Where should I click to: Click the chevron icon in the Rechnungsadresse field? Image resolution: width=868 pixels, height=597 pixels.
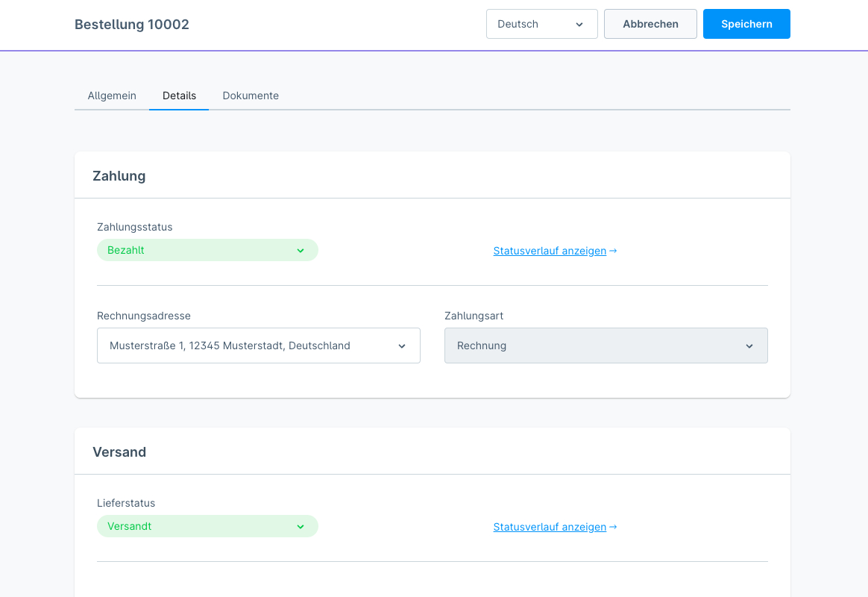coord(402,346)
